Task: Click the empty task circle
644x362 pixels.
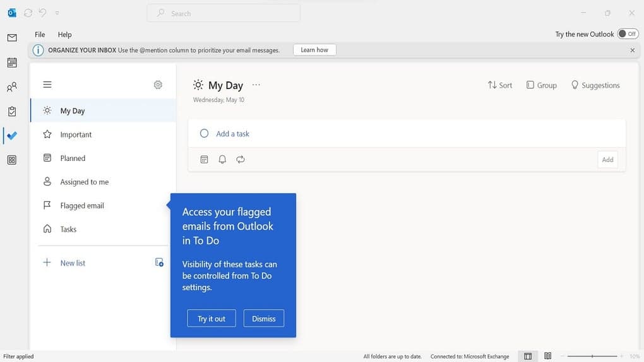Action: point(204,134)
